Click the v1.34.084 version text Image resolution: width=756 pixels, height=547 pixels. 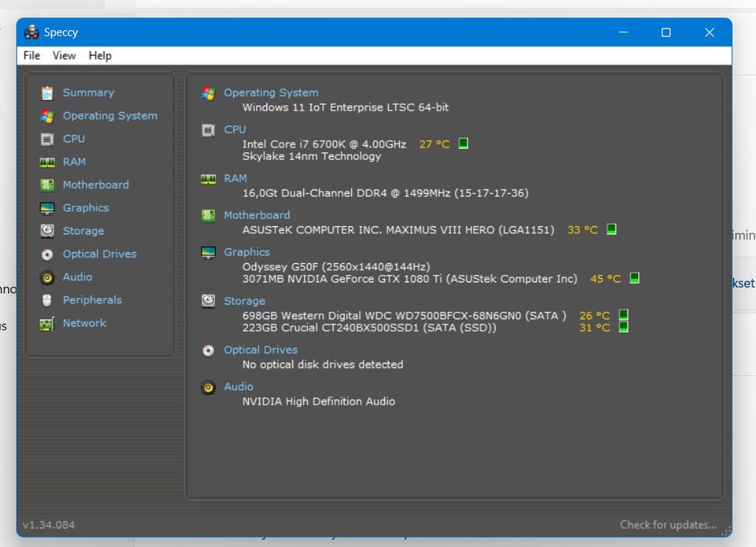(49, 525)
